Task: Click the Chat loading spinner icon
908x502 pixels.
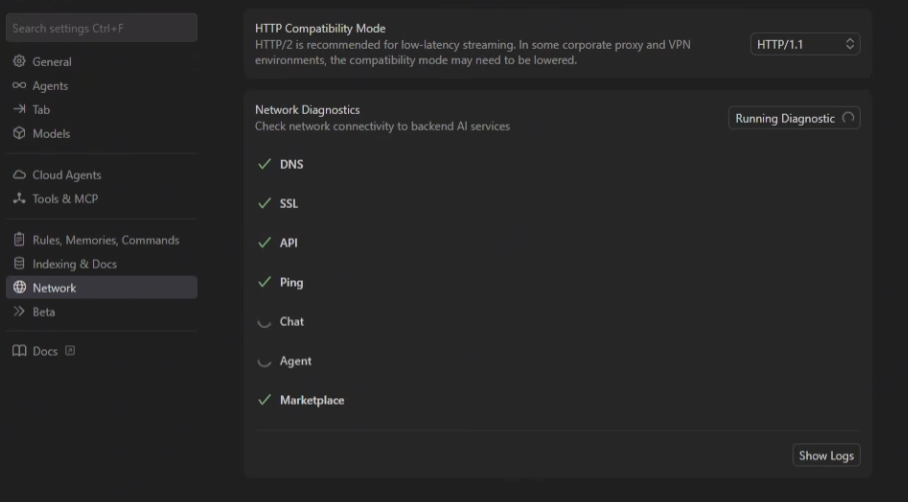Action: 265,322
